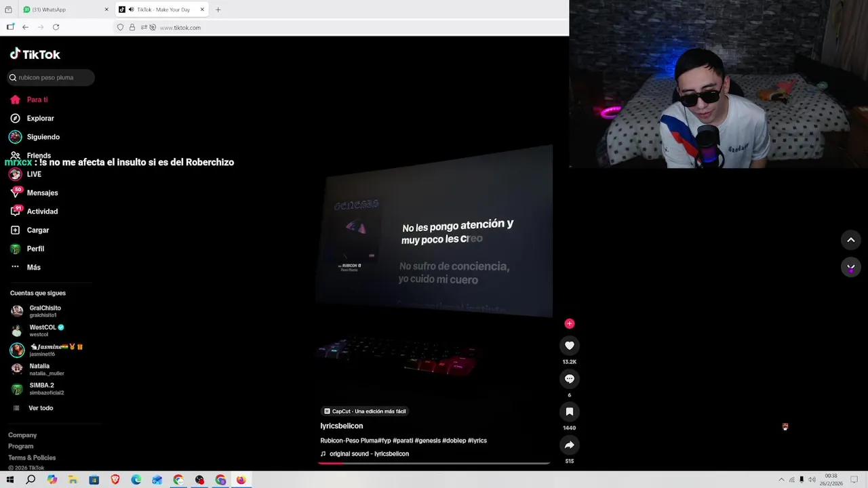868x488 pixels.
Task: Reload the TikTok page
Action: (56, 27)
